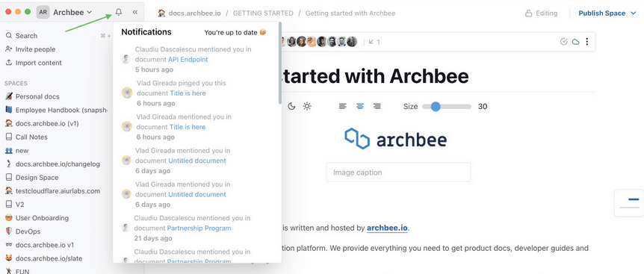644x274 pixels.
Task: Align image center
Action: pyautogui.click(x=360, y=106)
